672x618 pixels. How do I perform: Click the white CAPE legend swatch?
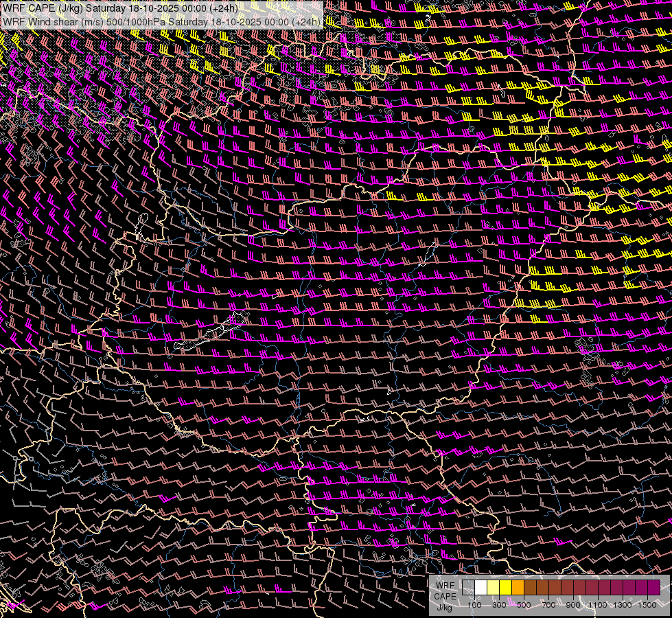coord(481,587)
